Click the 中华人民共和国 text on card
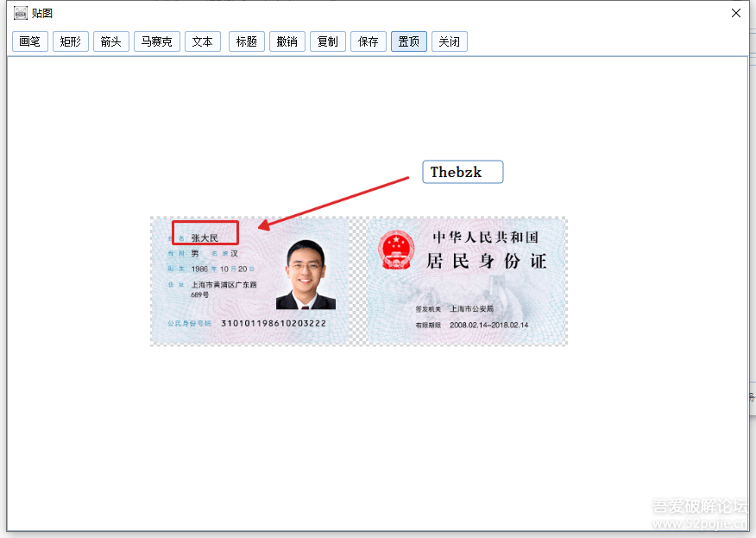The image size is (756, 538). tap(486, 237)
